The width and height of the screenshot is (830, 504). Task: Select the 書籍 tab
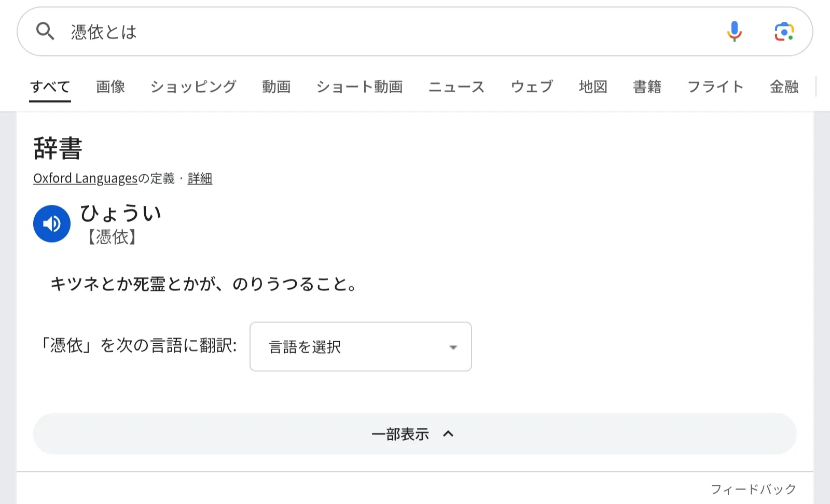[x=647, y=87]
